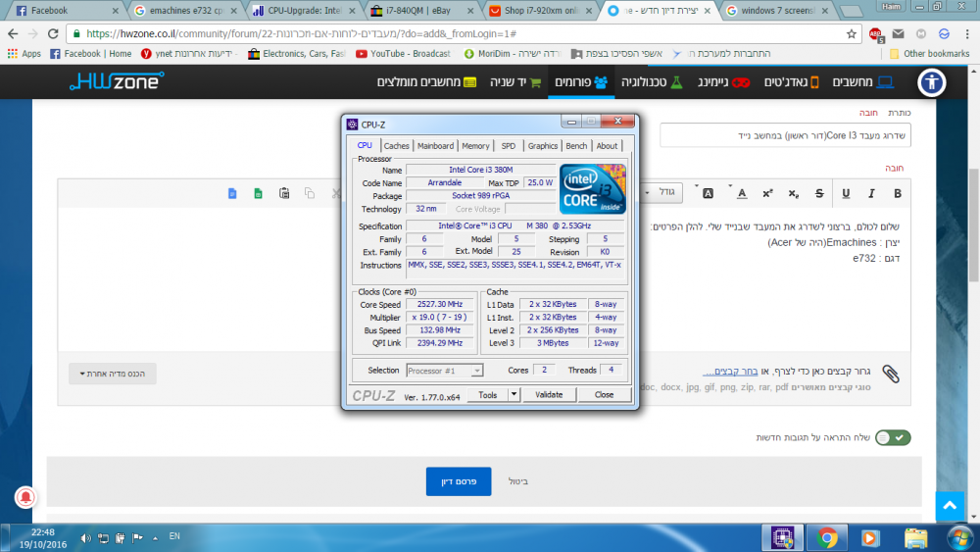The image size is (980, 552).
Task: Click the discussion title input field
Action: tap(785, 135)
